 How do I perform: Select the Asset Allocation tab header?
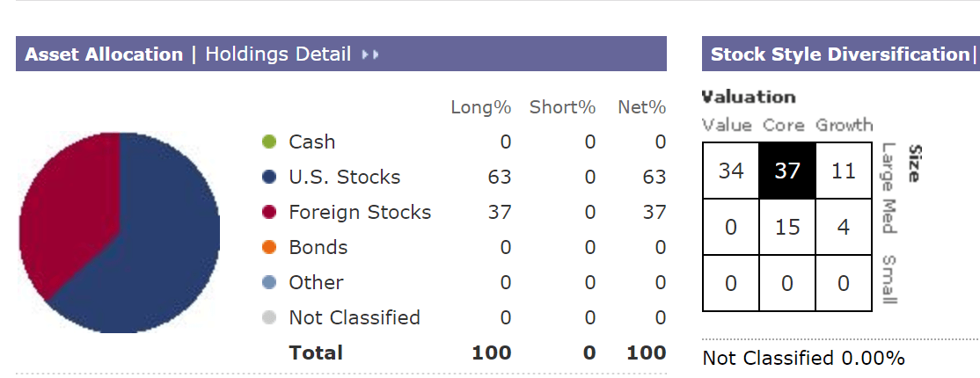tap(104, 55)
